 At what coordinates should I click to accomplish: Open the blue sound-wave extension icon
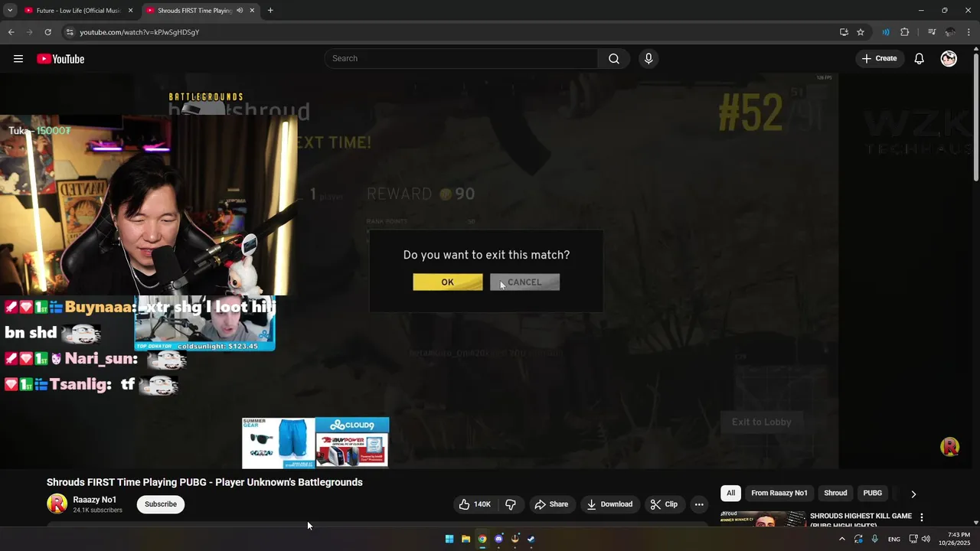point(886,32)
